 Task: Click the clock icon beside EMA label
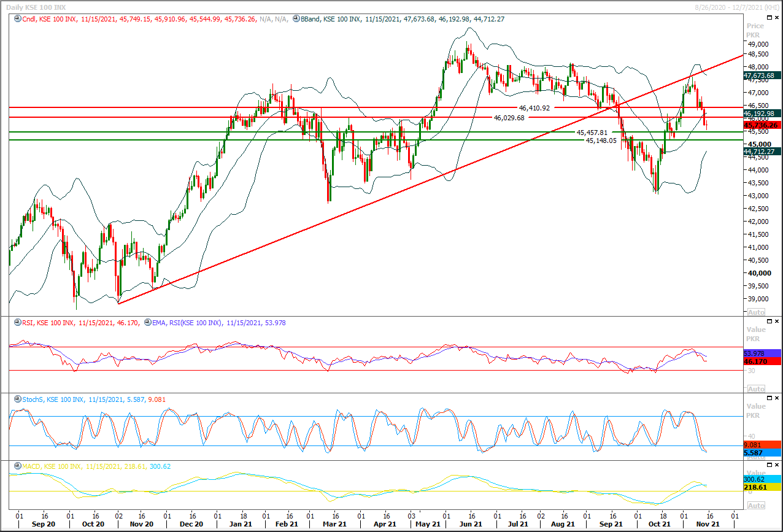(147, 322)
